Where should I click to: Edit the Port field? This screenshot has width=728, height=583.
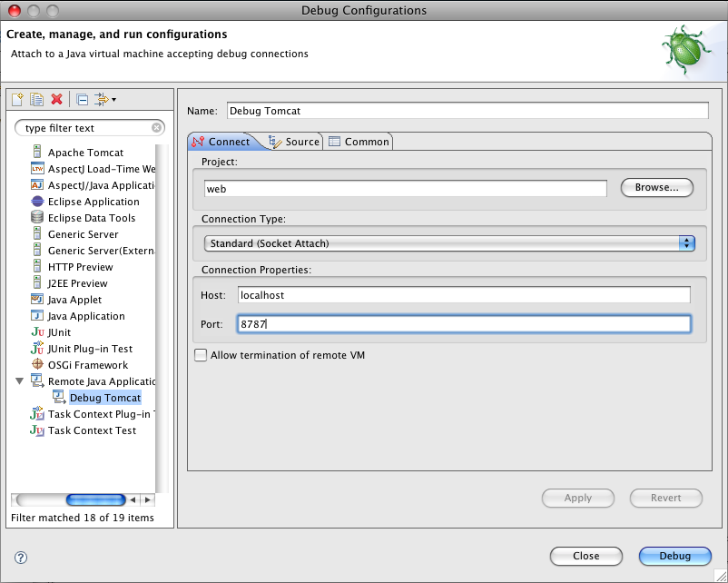click(464, 324)
